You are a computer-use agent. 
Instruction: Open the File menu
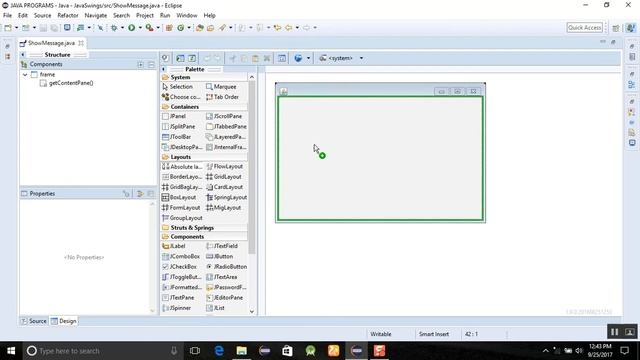coord(7,16)
